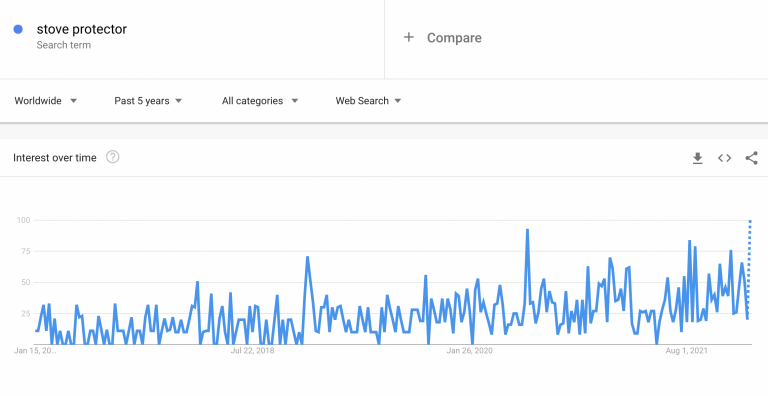Click the Jan 26, 2020 axis label
The image size is (768, 396).
point(470,351)
